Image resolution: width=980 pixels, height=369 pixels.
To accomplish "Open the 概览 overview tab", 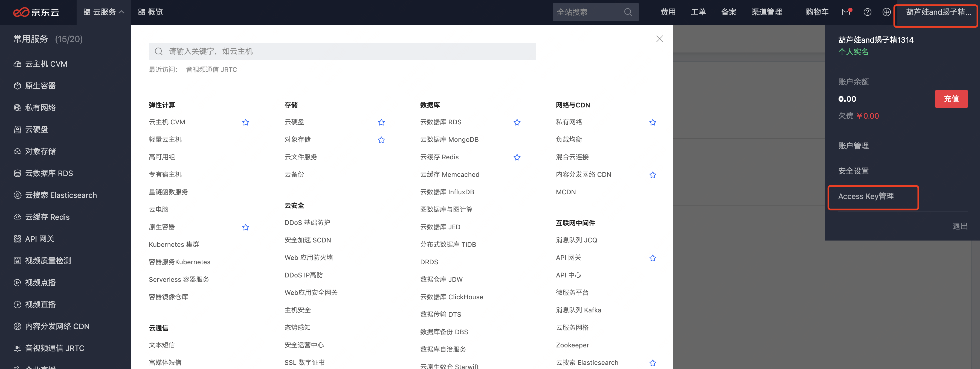I will [151, 12].
